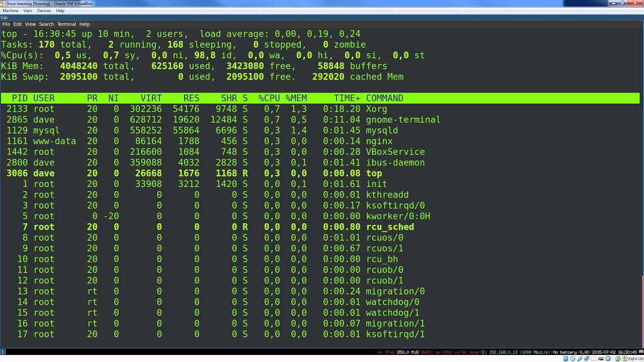Click the network adapters status icon

(580, 358)
